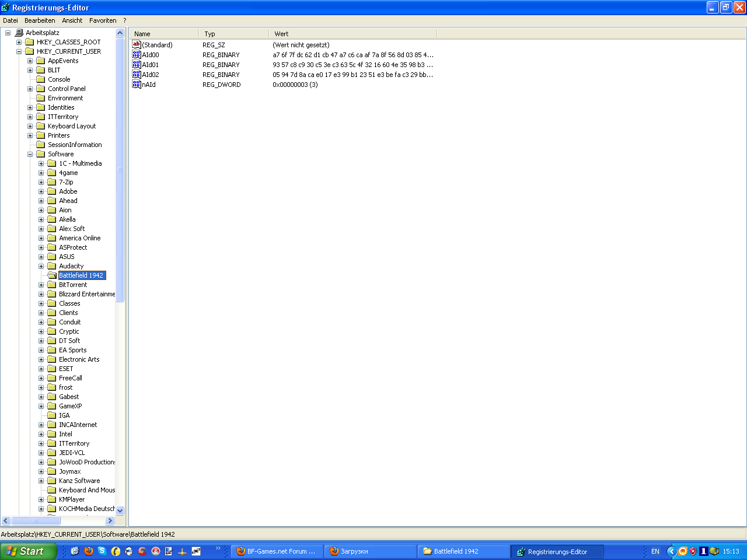This screenshot has width=747, height=560.
Task: Expand the Control Panel key
Action: [30, 89]
